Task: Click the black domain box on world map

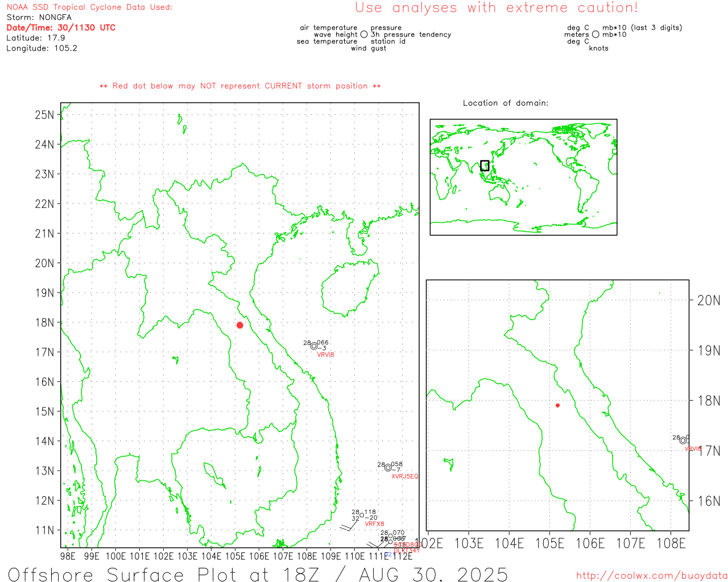Action: tap(485, 165)
